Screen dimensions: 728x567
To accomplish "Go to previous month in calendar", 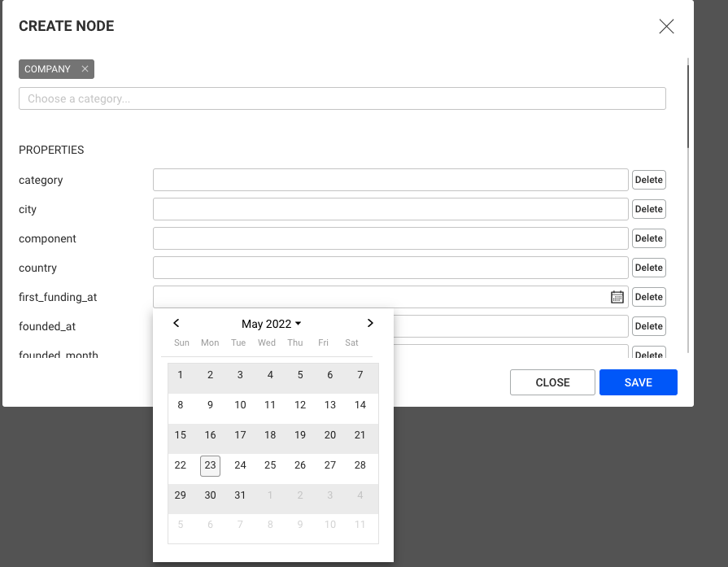I will (x=176, y=323).
